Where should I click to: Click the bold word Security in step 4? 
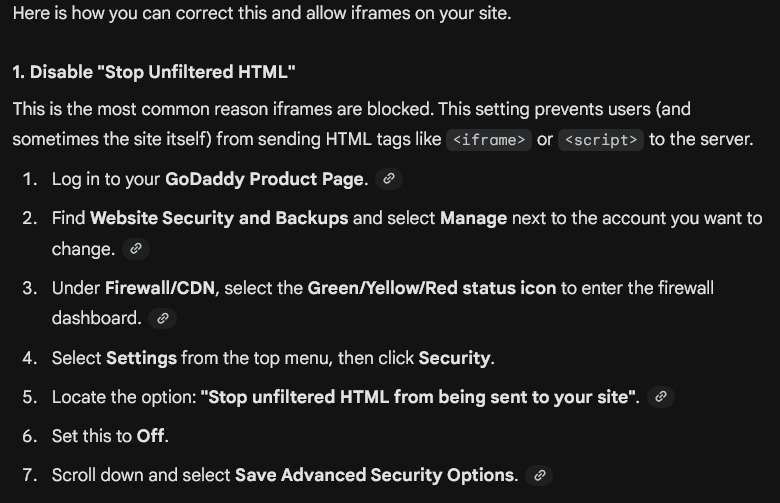455,357
